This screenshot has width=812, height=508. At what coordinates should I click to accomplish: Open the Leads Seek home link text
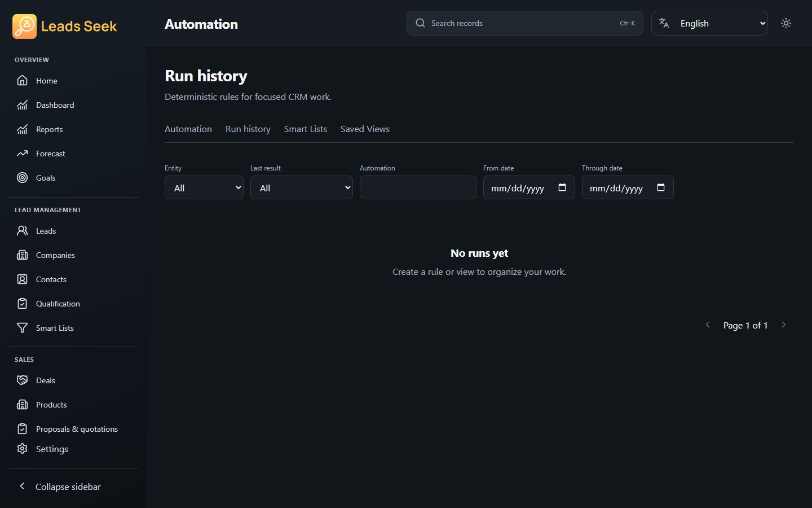[79, 27]
